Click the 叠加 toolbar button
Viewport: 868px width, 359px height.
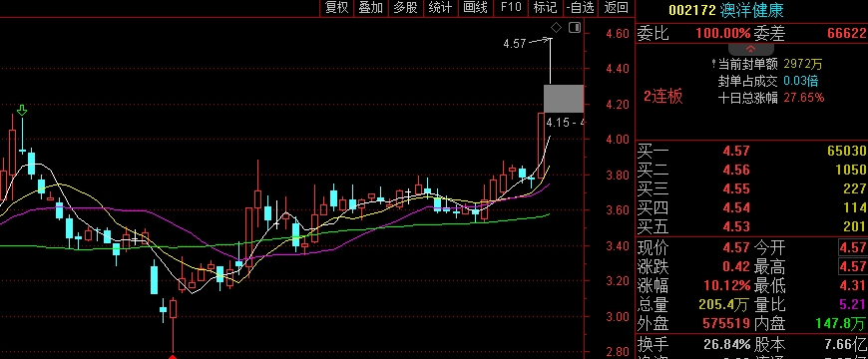pos(371,7)
